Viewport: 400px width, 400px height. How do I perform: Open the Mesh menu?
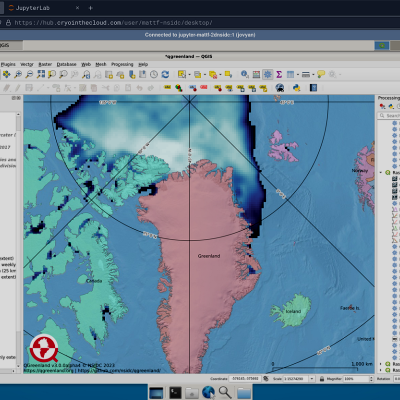click(101, 64)
